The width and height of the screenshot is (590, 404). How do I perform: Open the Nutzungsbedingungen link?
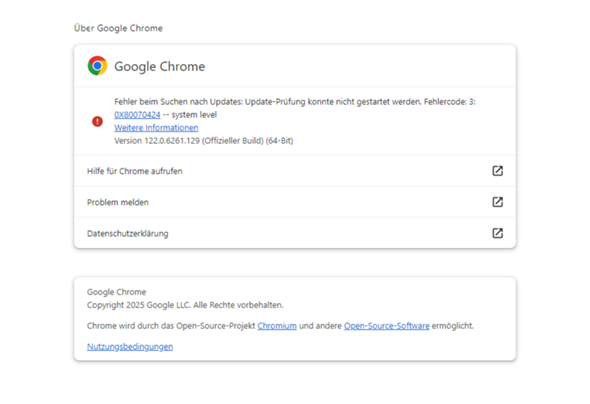pyautogui.click(x=130, y=347)
